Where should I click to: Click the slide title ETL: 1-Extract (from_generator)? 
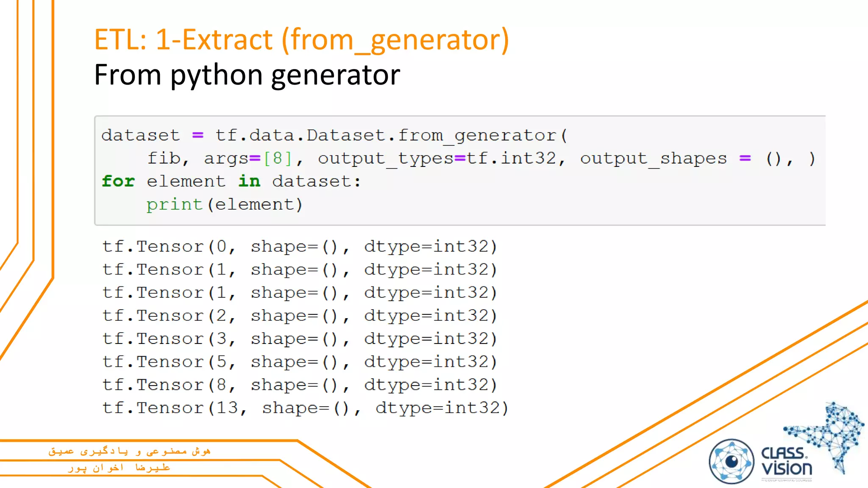[301, 40]
